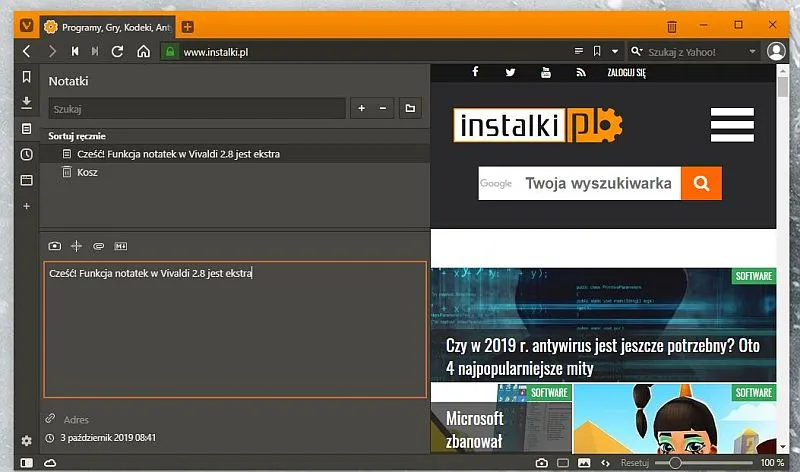This screenshot has width=800, height=472.
Task: Click the fast forward button
Action: pyautogui.click(x=95, y=52)
